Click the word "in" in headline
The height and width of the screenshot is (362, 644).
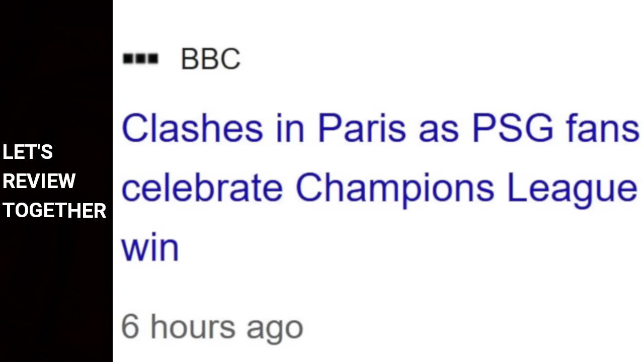point(290,128)
